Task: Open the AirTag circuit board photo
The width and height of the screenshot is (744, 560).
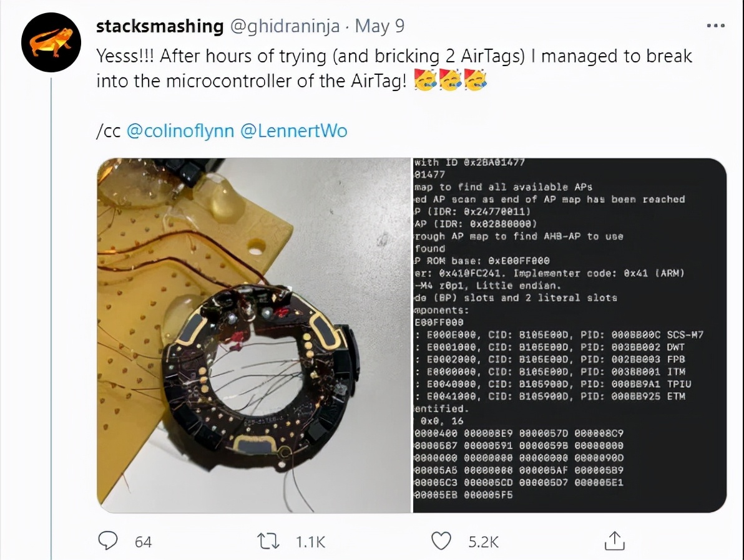Action: tap(254, 336)
